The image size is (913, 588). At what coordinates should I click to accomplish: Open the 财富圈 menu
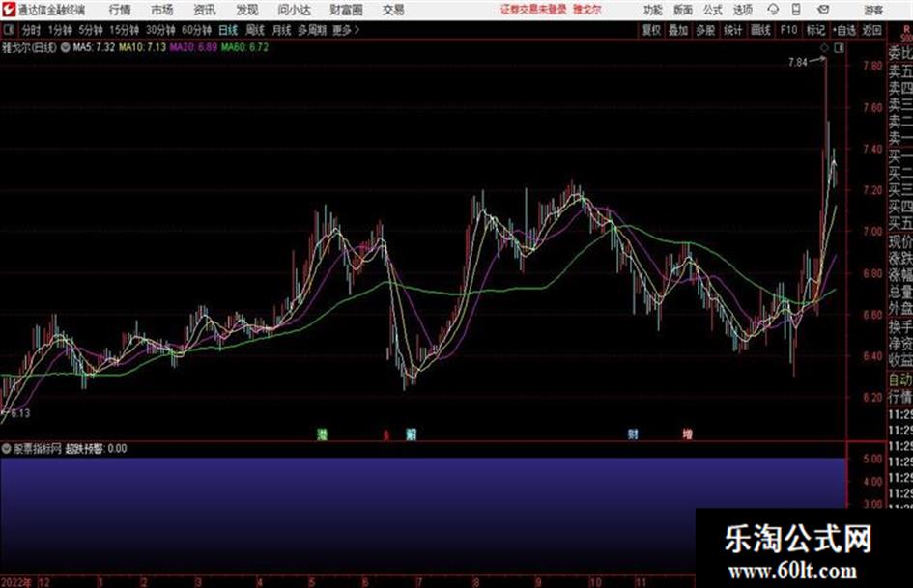point(346,10)
